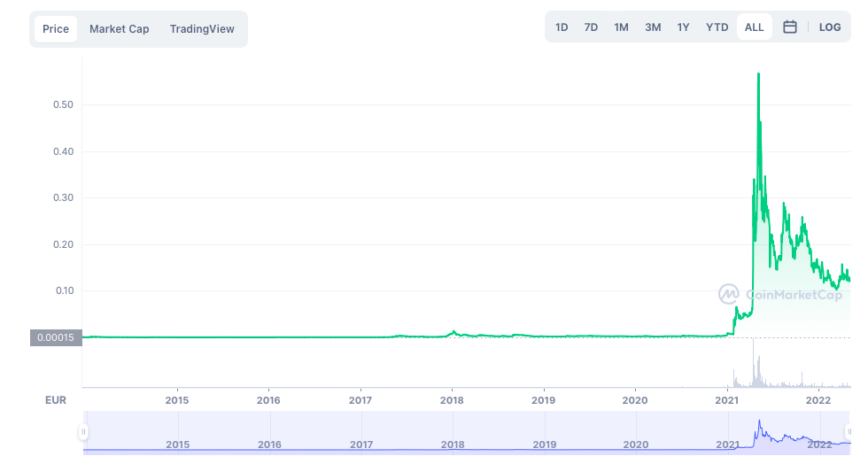The width and height of the screenshot is (868, 464).
Task: Select the 1Y time range
Action: 683,27
